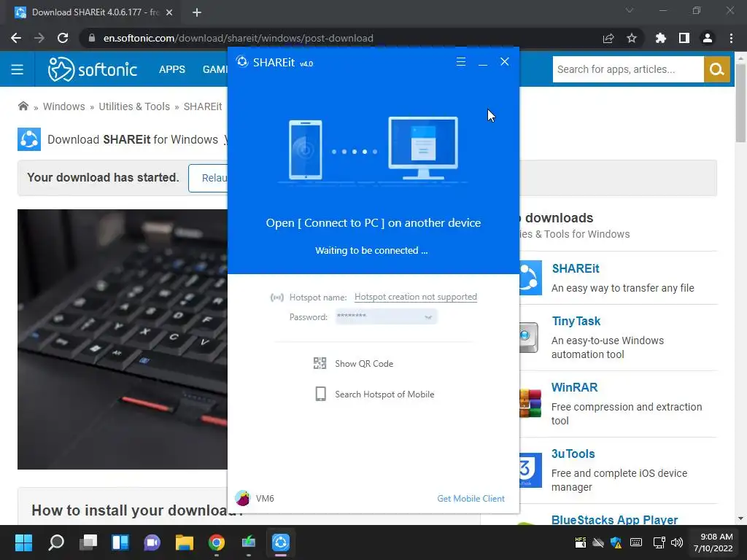Image resolution: width=747 pixels, height=560 pixels.
Task: Open Task View on taskbar
Action: pos(88,542)
